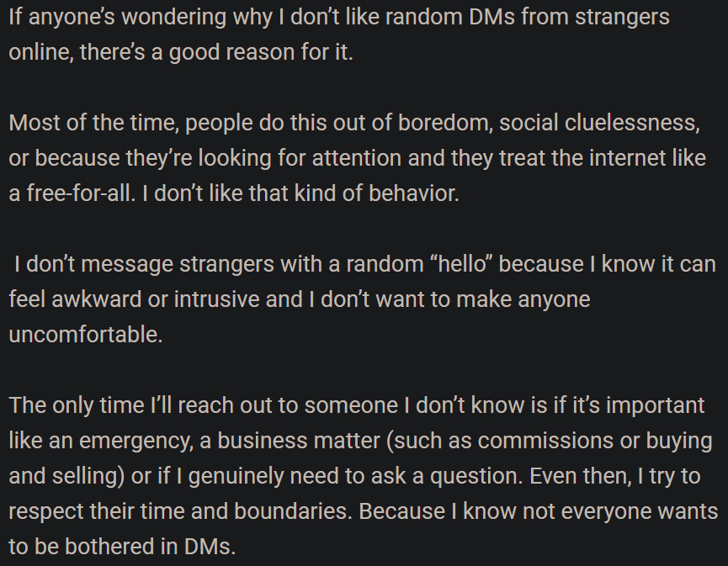Click the word "boredom"
The height and width of the screenshot is (566, 728).
click(445, 123)
